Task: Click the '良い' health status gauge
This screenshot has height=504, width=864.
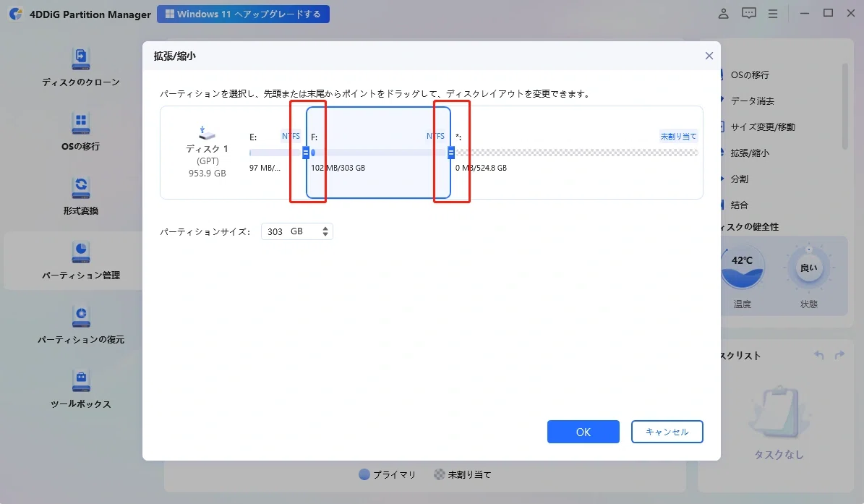Action: 808,268
